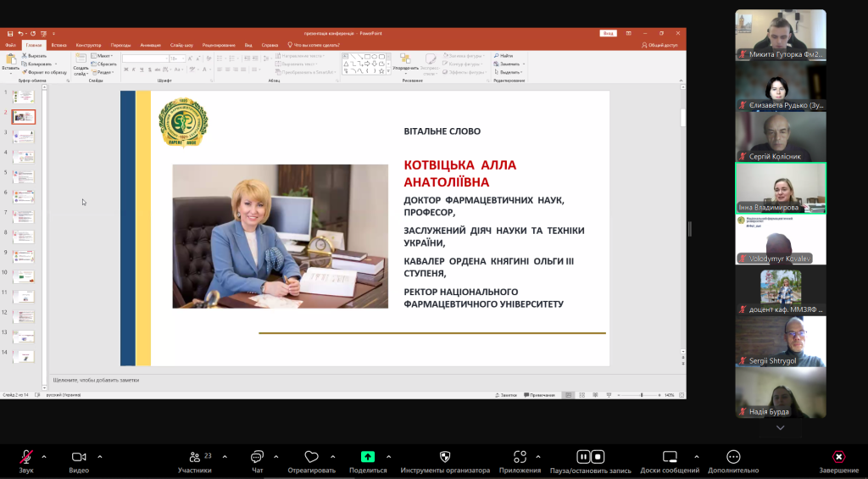Open Доски сообщений whiteboards

point(670,461)
